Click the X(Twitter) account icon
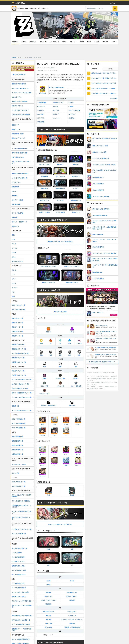 [42, 89]
